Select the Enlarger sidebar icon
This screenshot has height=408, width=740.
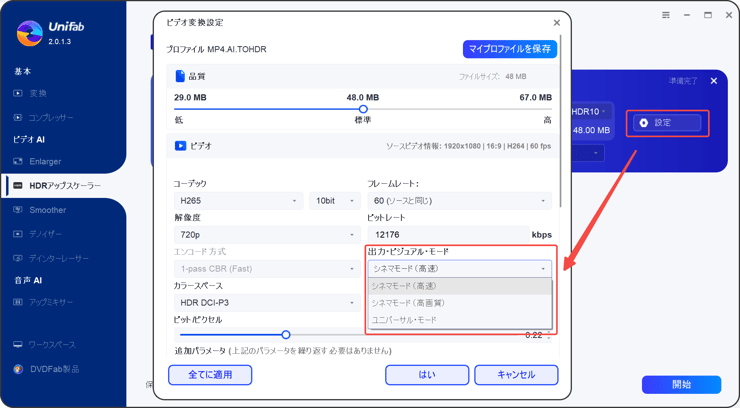coord(18,161)
